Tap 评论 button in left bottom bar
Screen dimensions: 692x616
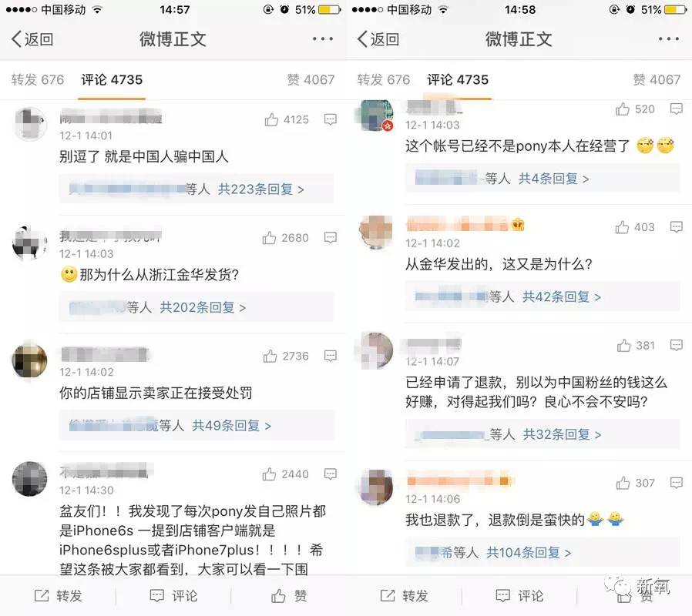pyautogui.click(x=174, y=596)
